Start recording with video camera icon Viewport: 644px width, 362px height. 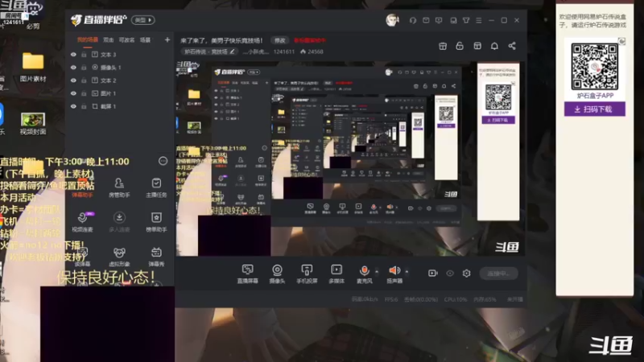[x=433, y=273]
